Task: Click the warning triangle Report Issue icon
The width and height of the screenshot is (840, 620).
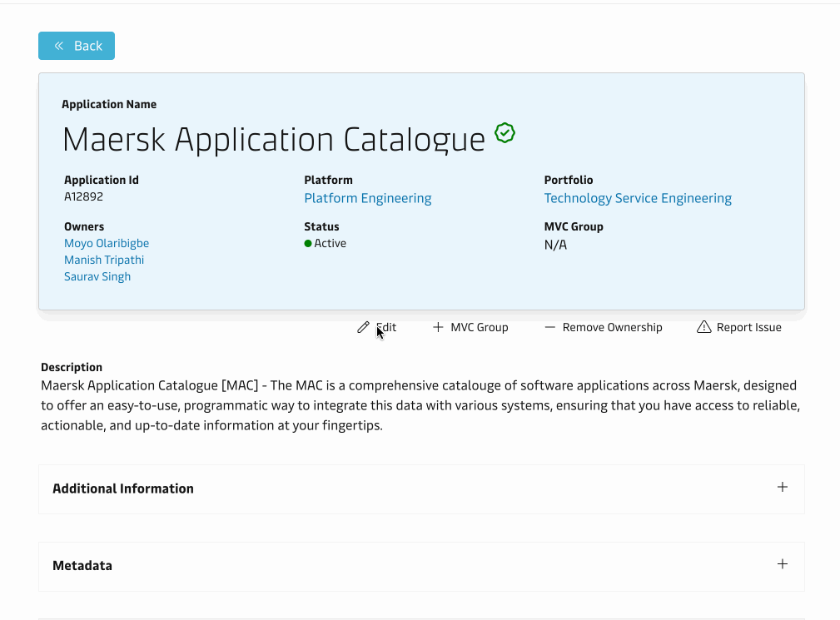Action: coord(704,327)
